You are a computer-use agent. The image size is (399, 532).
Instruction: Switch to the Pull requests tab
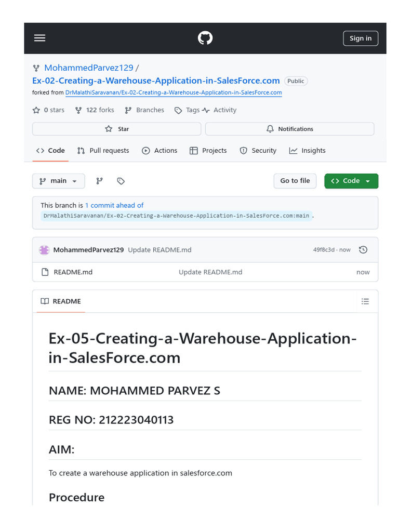pyautogui.click(x=103, y=151)
